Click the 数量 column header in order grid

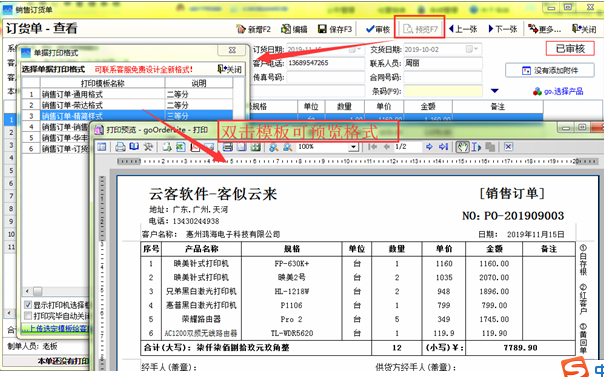point(344,107)
